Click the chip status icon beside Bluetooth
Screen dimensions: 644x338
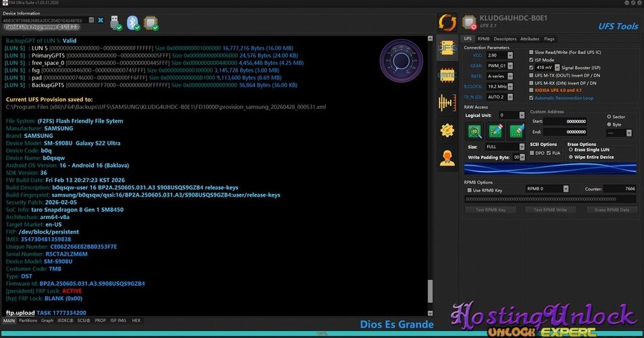(151, 23)
